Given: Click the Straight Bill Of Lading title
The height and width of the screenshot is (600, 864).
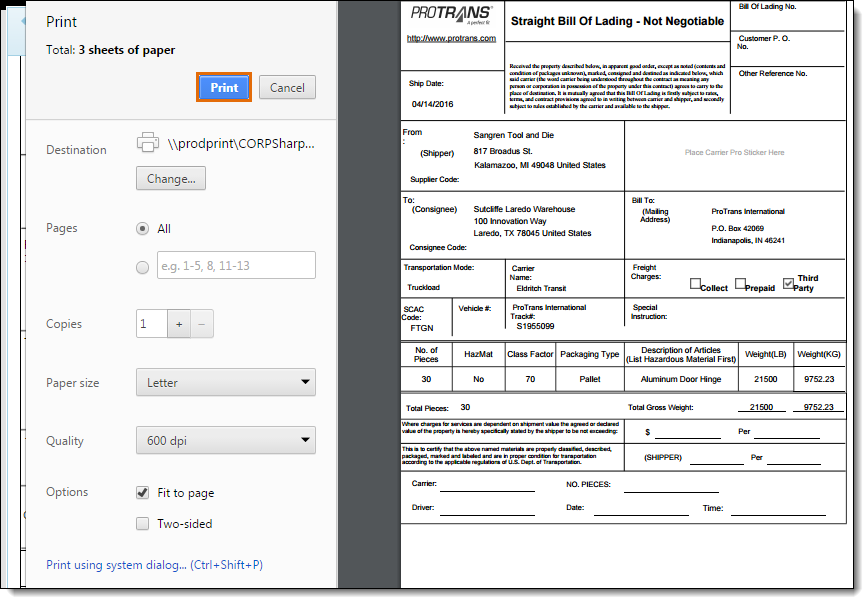Looking at the screenshot, I should point(617,21).
